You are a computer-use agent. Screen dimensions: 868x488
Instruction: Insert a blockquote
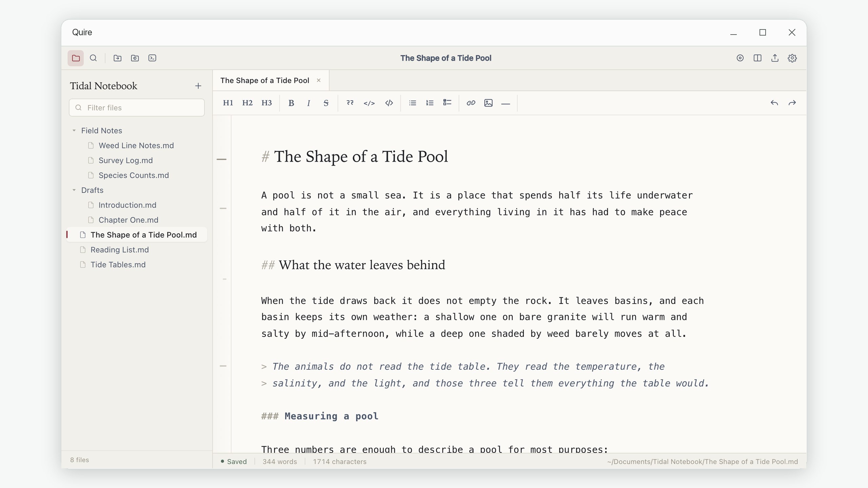pos(350,103)
